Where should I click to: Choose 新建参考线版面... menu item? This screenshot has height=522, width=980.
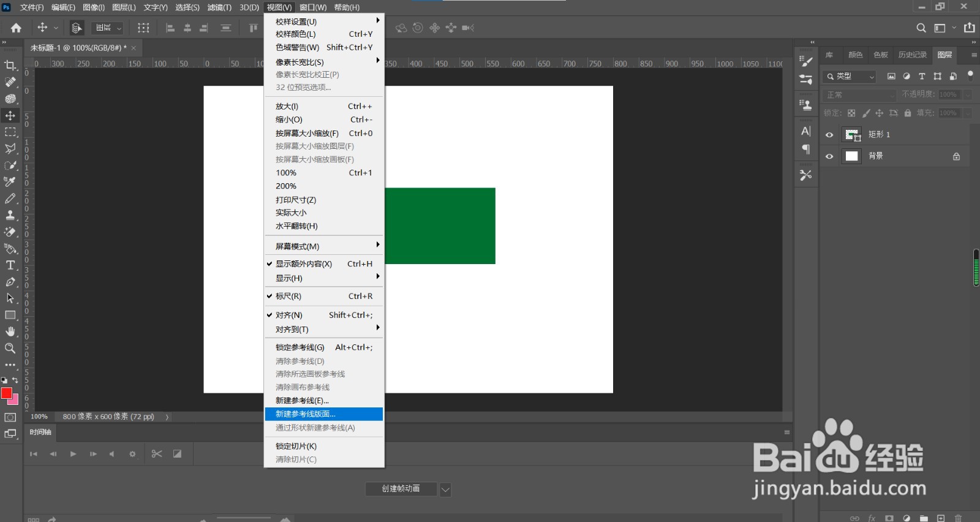pyautogui.click(x=324, y=414)
